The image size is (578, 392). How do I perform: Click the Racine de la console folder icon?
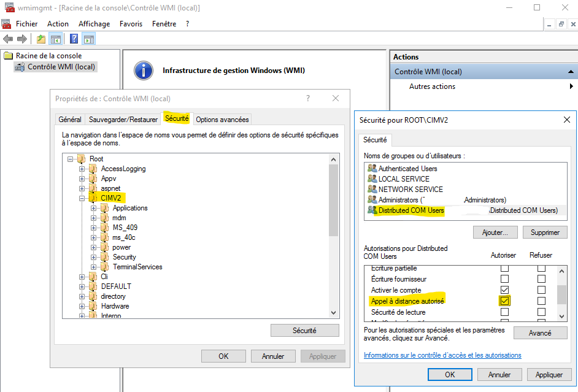coord(8,56)
